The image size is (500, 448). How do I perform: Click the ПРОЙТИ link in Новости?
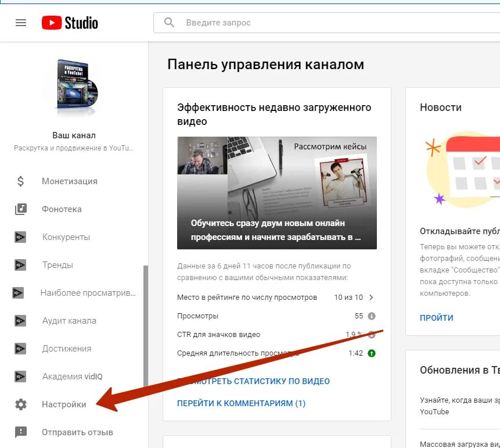436,318
